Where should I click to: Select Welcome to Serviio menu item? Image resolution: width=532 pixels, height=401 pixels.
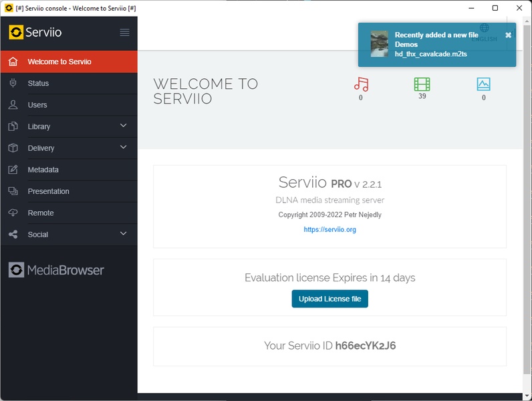[x=59, y=61]
